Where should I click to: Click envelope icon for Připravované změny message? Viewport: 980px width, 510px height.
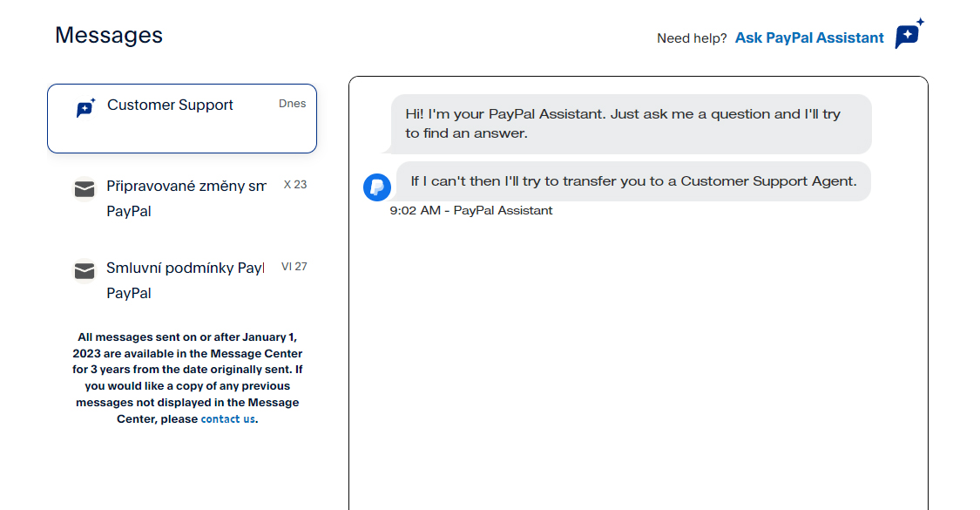84,189
